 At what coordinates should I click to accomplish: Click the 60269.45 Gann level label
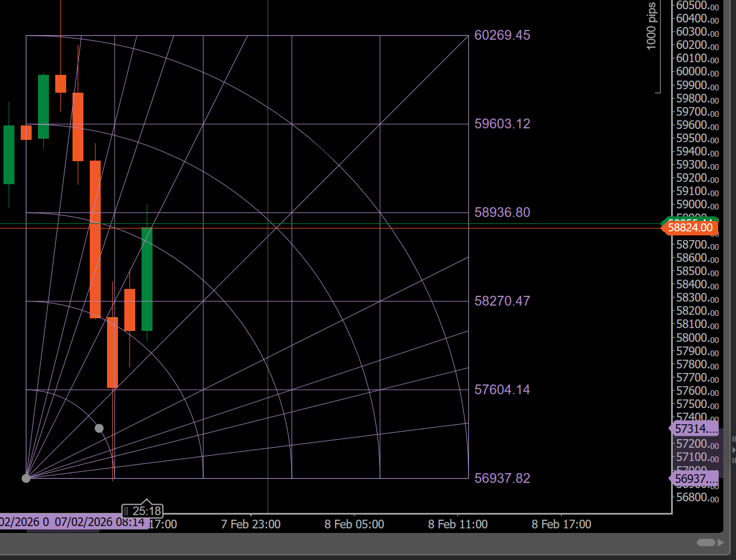pos(502,36)
